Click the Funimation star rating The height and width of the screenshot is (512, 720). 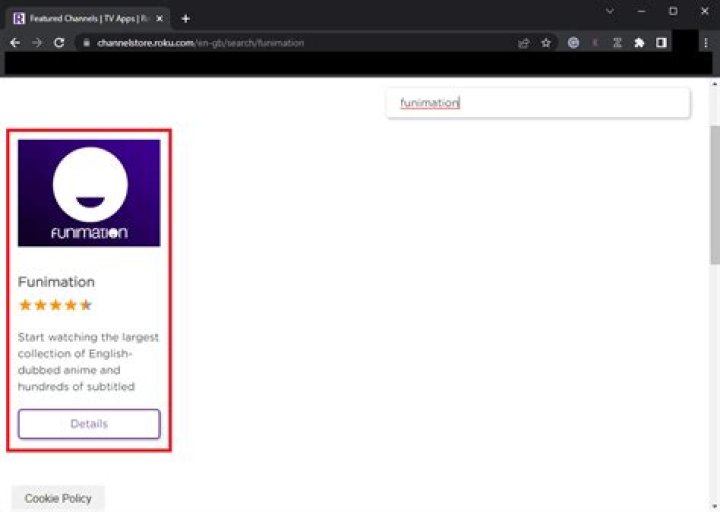click(55, 305)
